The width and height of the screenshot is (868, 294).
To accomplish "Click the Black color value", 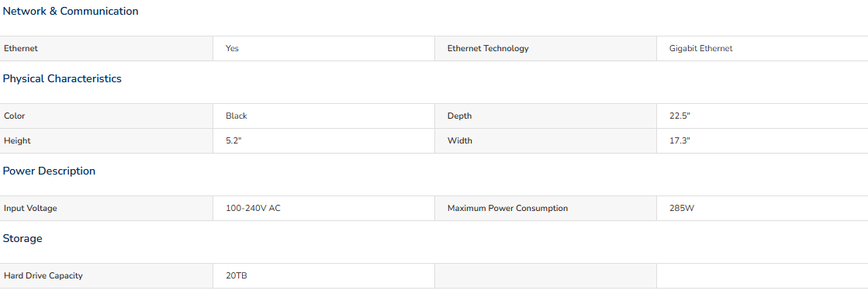I will [x=237, y=116].
